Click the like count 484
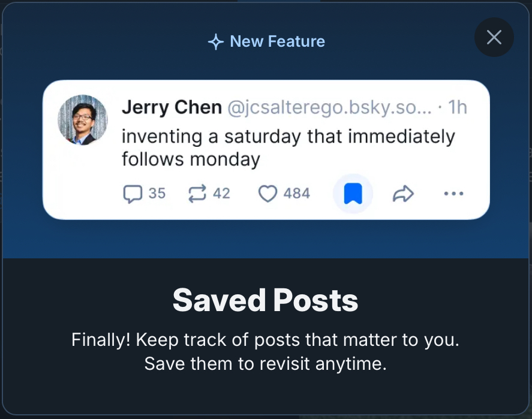 tap(296, 194)
